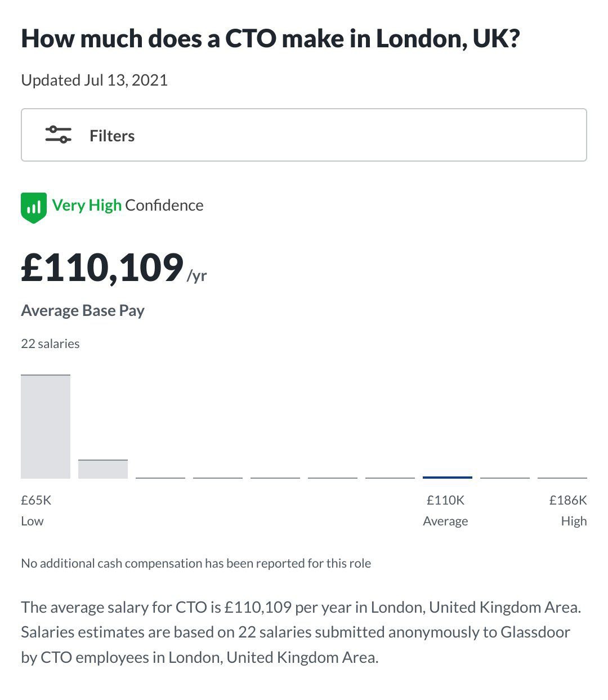Click the £110K Average label
608x700 pixels.
point(445,510)
